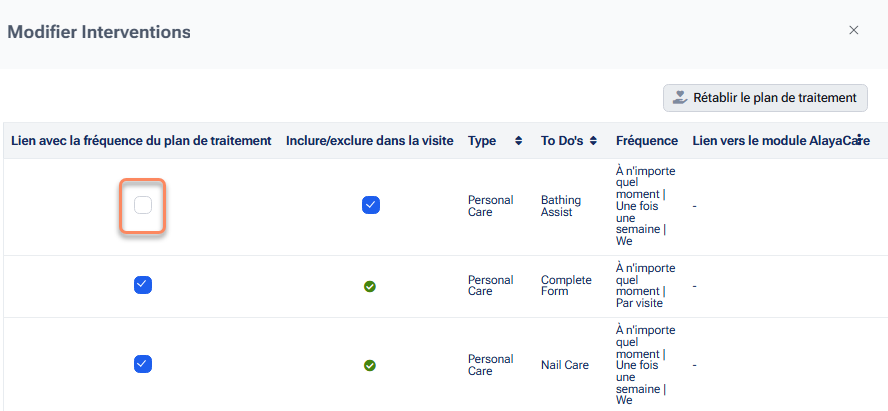Uncheck the frequency link for Complete Form
The image size is (888, 411).
click(143, 286)
